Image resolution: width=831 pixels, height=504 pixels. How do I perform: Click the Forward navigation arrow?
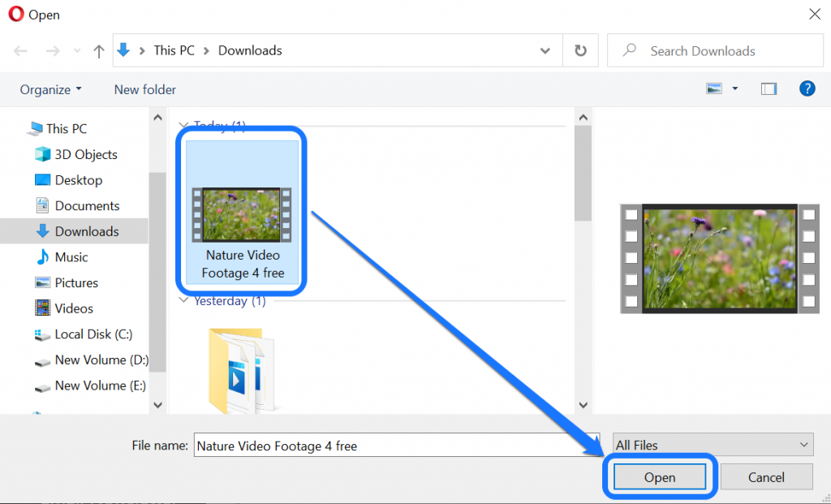click(53, 51)
